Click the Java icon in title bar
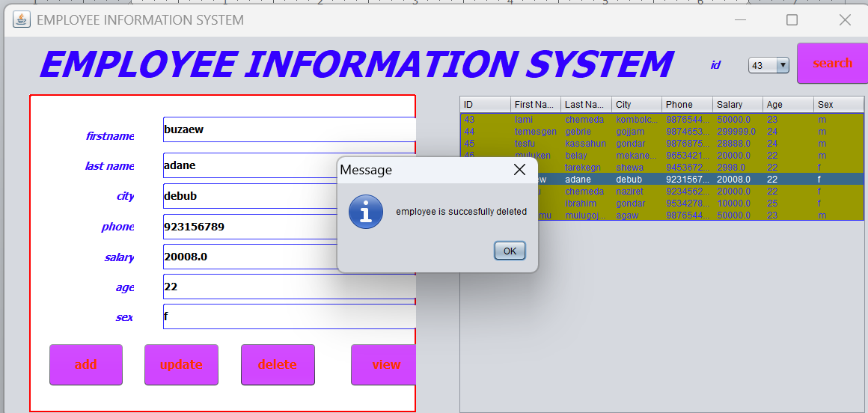The width and height of the screenshot is (868, 413). coord(22,20)
